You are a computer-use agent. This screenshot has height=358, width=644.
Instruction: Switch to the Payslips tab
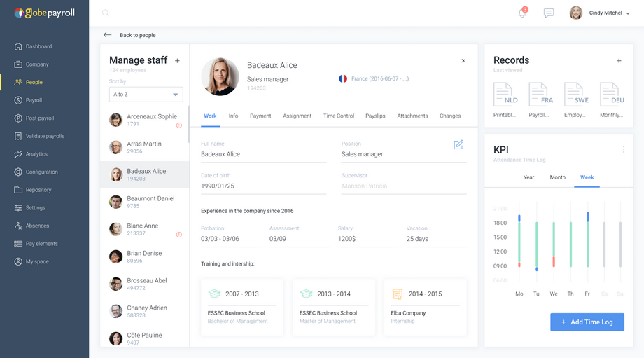tap(375, 116)
